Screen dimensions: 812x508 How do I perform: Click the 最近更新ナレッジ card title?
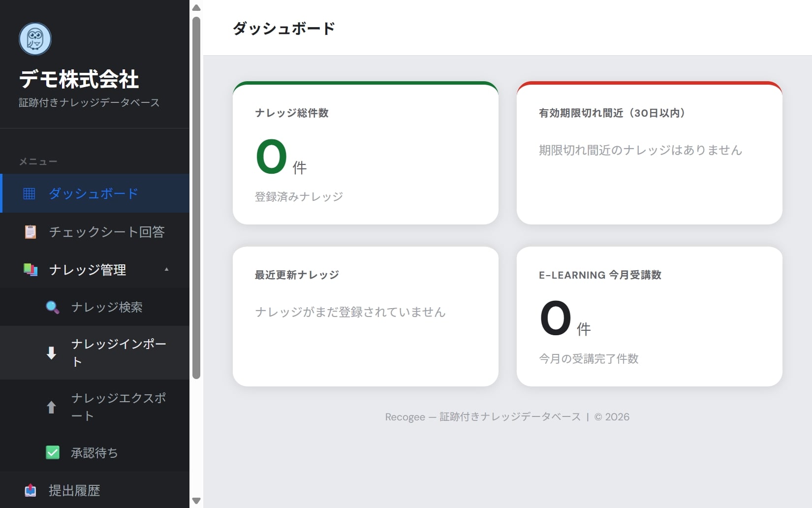[297, 275]
